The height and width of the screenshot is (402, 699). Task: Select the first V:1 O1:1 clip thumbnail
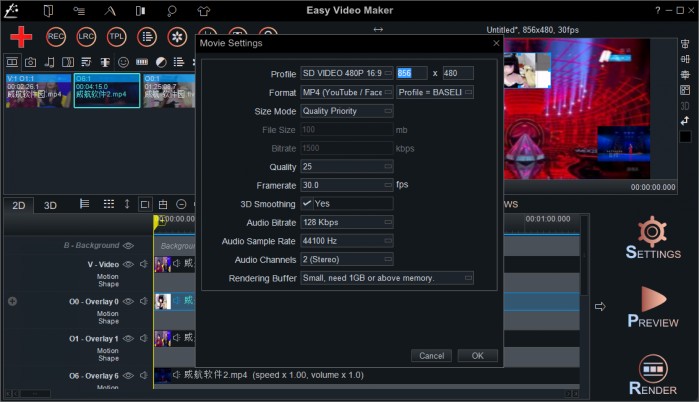(x=38, y=91)
